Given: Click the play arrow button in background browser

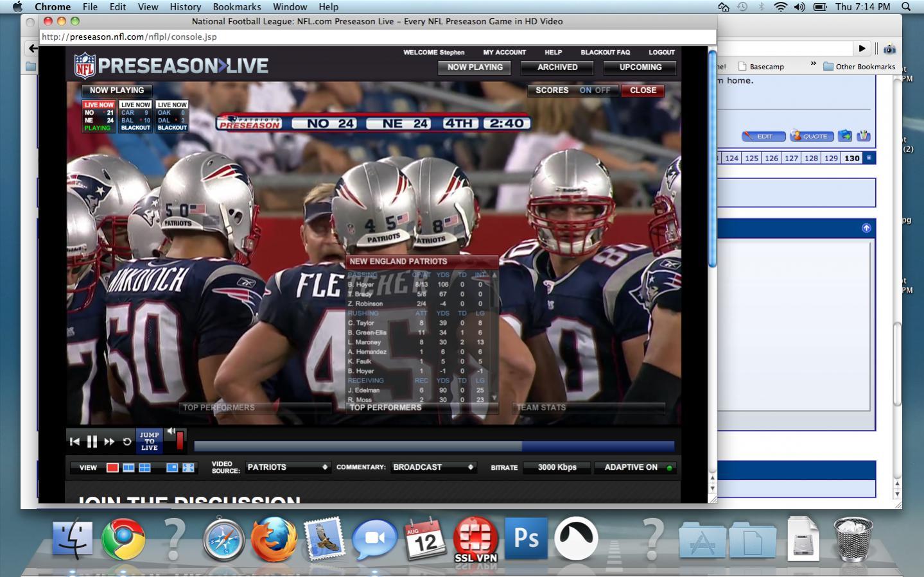Looking at the screenshot, I should point(862,48).
